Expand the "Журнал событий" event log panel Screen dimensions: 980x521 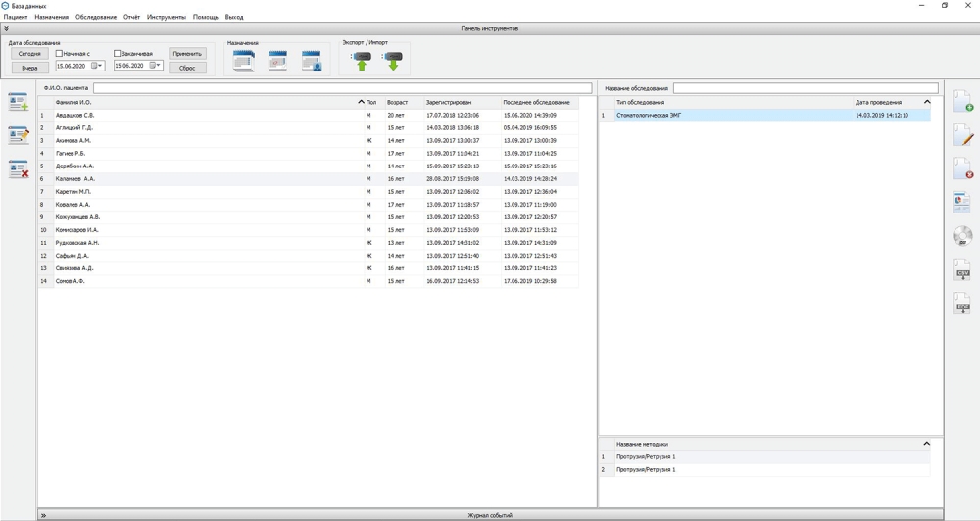(43, 515)
